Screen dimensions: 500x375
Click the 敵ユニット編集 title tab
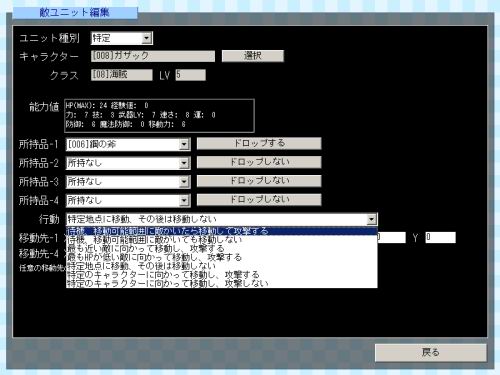pos(75,13)
